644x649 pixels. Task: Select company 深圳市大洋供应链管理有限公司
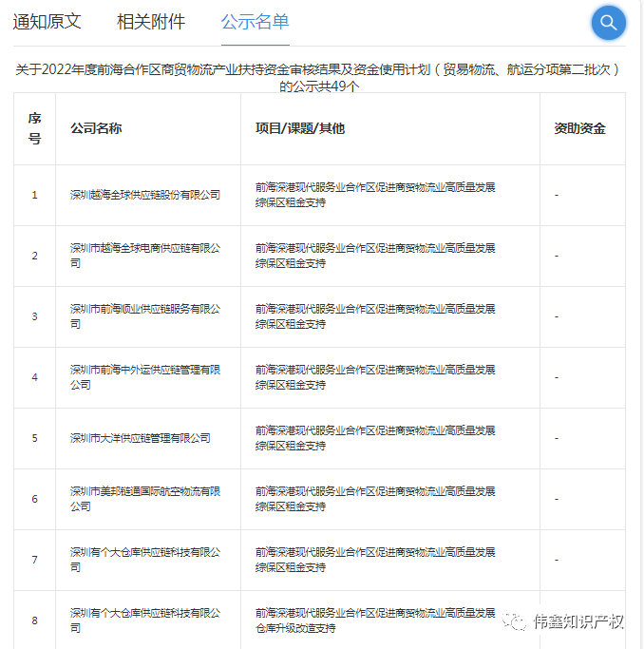click(x=141, y=438)
